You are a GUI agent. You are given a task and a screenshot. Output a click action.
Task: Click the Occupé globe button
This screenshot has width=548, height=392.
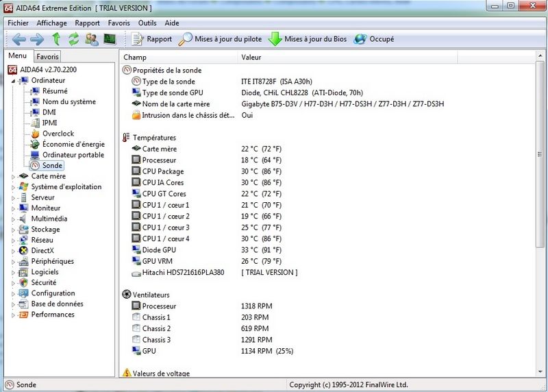point(374,39)
